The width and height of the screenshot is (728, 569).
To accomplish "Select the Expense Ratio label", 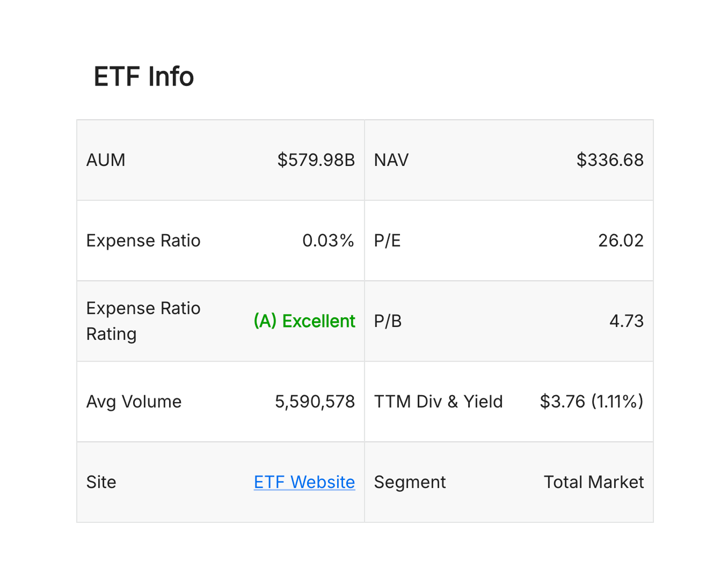I will click(x=143, y=240).
